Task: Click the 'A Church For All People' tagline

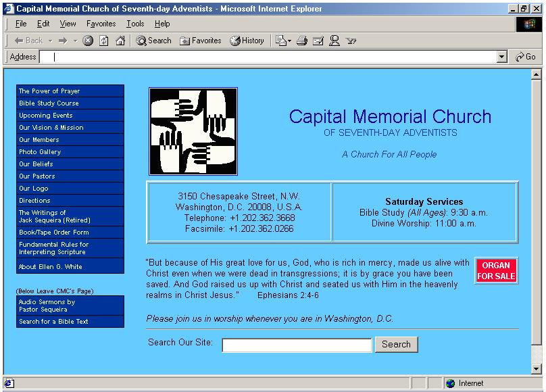Action: click(x=389, y=154)
